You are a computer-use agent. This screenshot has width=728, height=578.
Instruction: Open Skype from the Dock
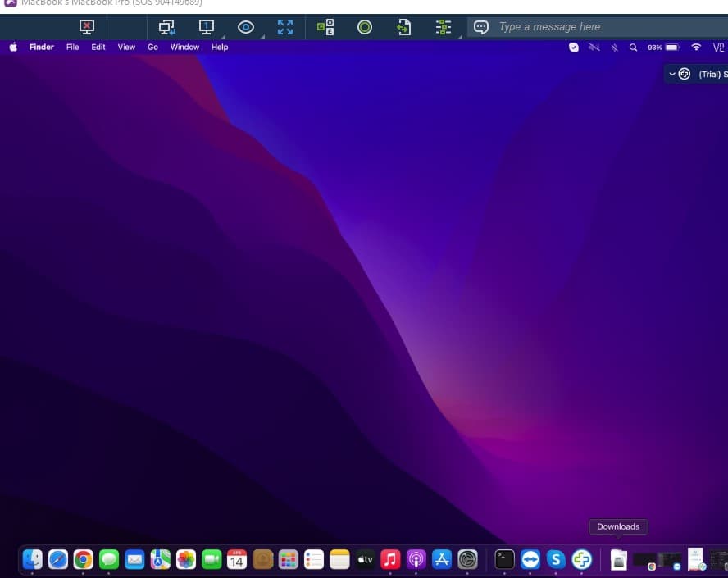tap(556, 559)
